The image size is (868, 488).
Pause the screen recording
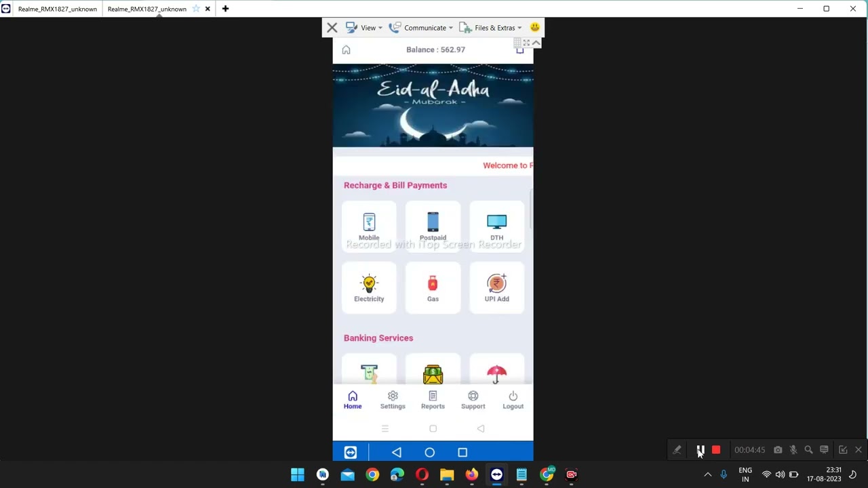coord(701,449)
